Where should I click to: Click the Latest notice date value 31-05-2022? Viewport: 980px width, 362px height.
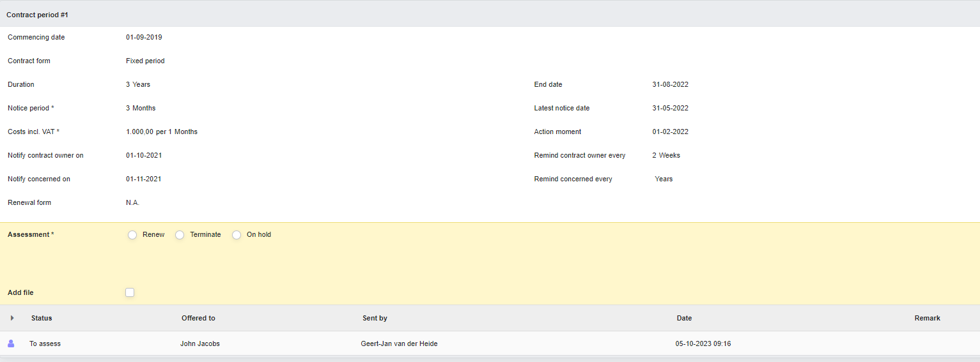(670, 108)
